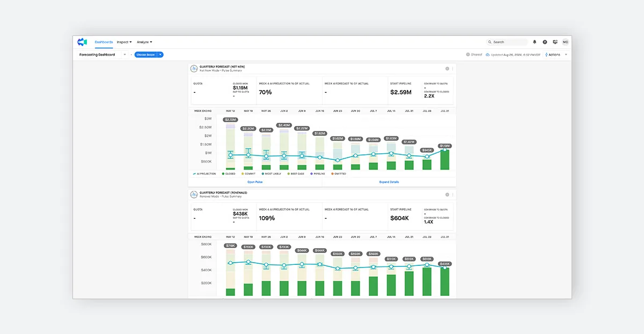The image size is (644, 334).
Task: Click green closed bar for Net New Jul 31
Action: [445, 160]
